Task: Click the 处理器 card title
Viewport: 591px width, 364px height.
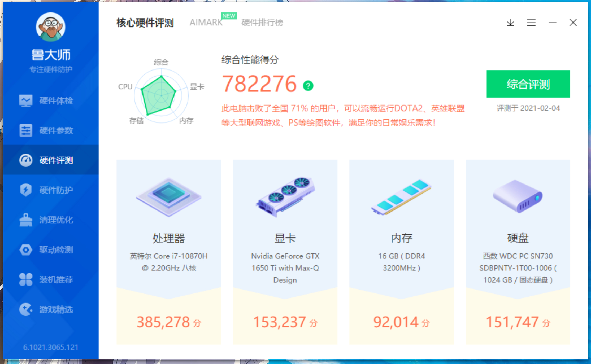Action: [169, 238]
